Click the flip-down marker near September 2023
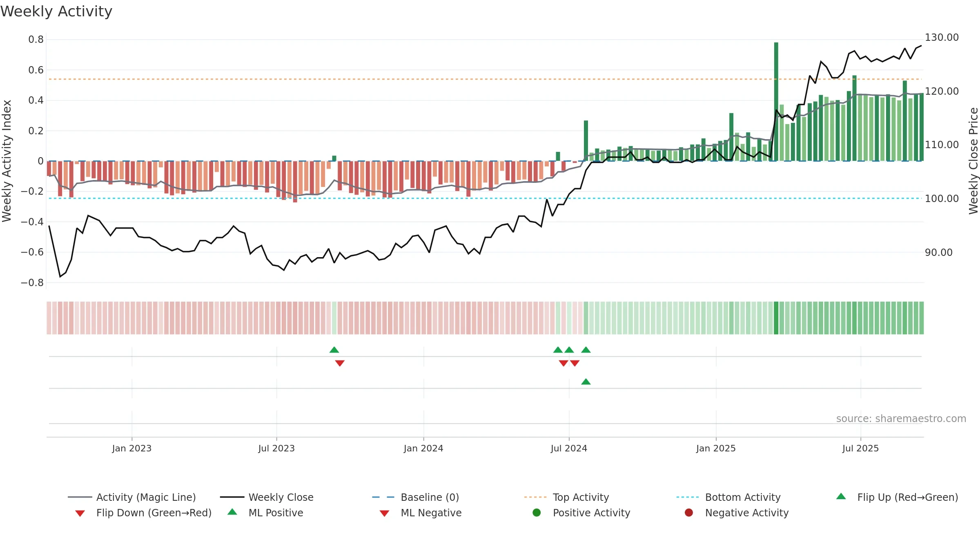Viewport: 980px width, 551px height. tap(340, 363)
